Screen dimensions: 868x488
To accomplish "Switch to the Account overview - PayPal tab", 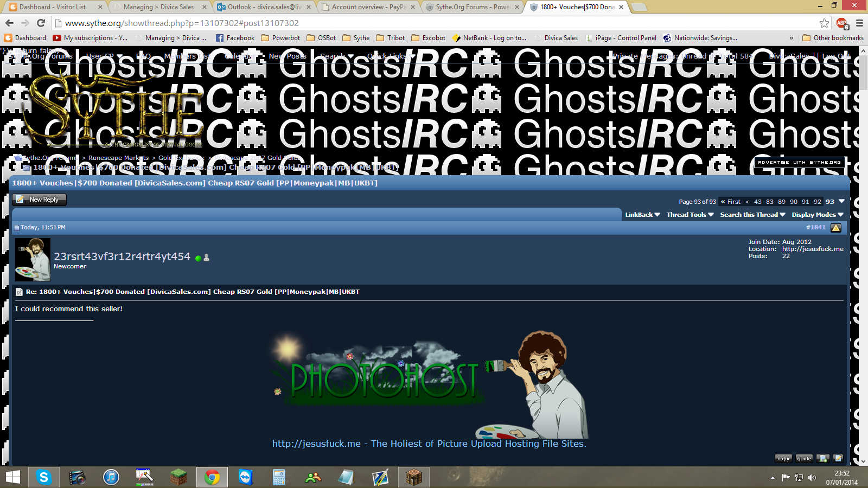I will coord(369,7).
